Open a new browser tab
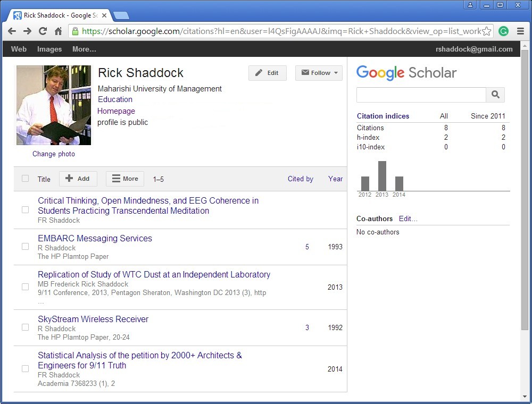Image resolution: width=532 pixels, height=404 pixels. point(121,15)
